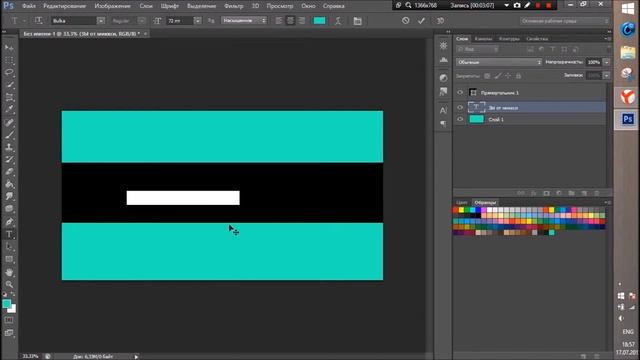Select the Spot Healing Brush tool
The image size is (640, 360).
9,122
